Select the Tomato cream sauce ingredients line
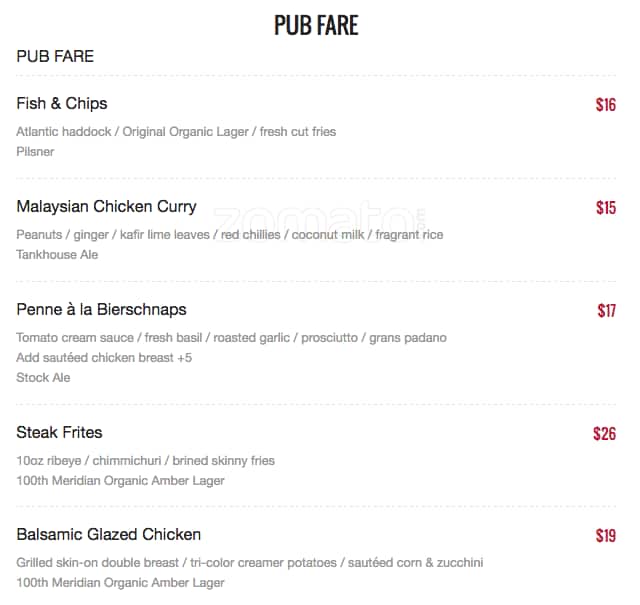Image resolution: width=640 pixels, height=605 pixels. 231,338
